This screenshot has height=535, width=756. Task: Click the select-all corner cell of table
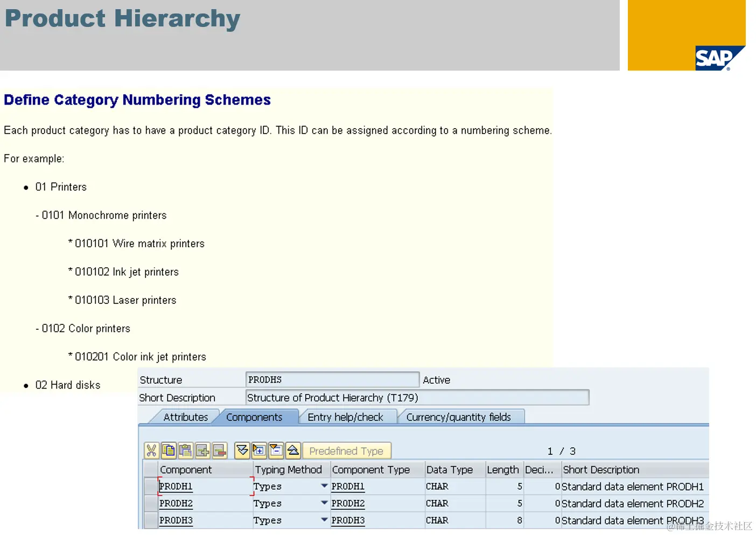[x=151, y=469]
